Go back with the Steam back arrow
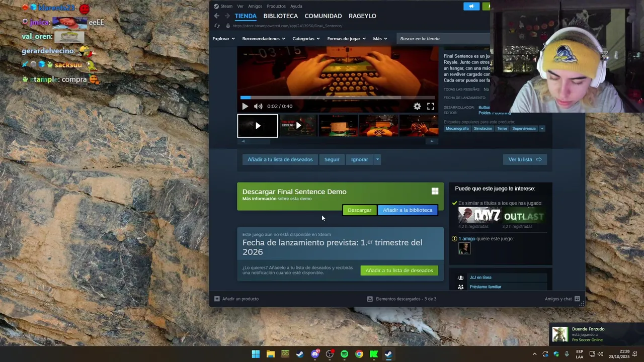This screenshot has height=362, width=644. (x=217, y=16)
